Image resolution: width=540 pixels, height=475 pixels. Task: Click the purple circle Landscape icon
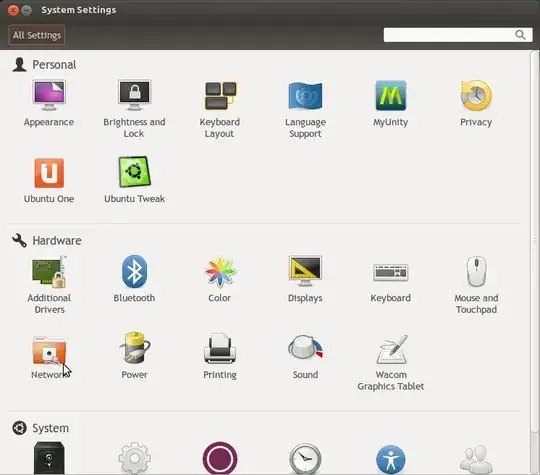pyautogui.click(x=220, y=458)
